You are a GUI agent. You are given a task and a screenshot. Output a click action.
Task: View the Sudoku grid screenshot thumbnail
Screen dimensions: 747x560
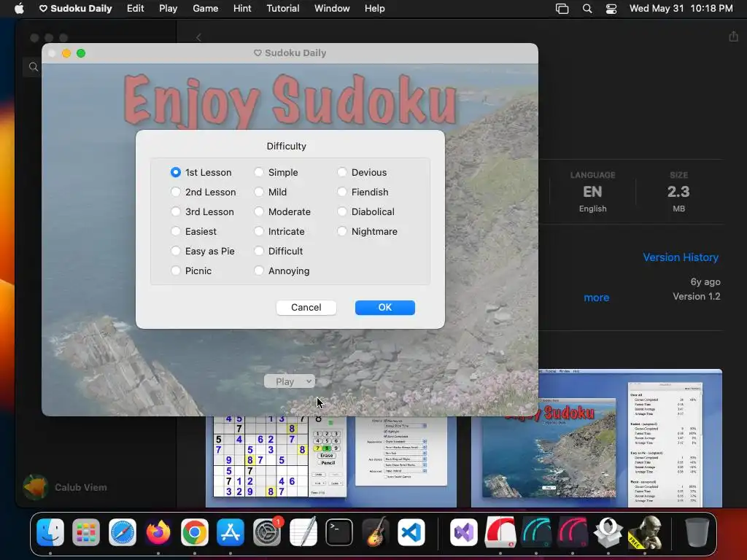pyautogui.click(x=331, y=462)
